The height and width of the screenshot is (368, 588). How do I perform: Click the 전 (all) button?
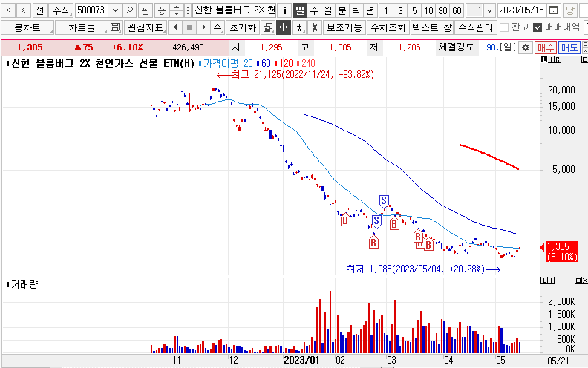tap(39, 10)
